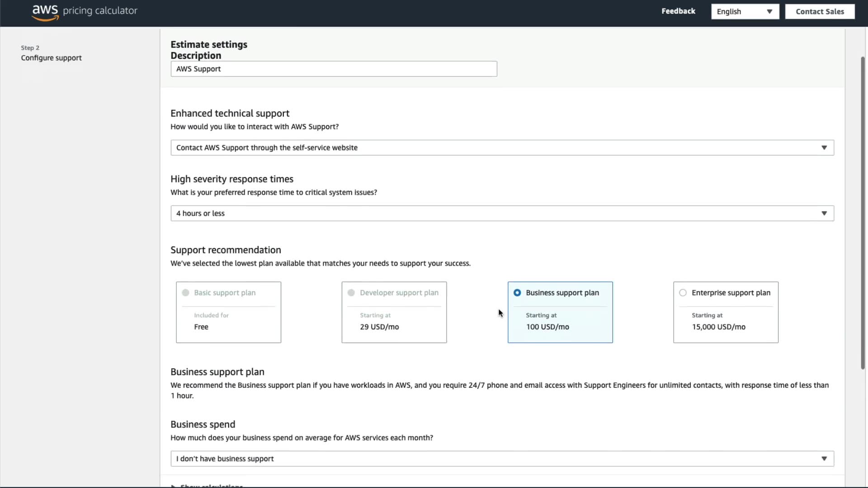Click Configure support step in sidebar
This screenshot has height=488, width=868.
[51, 58]
